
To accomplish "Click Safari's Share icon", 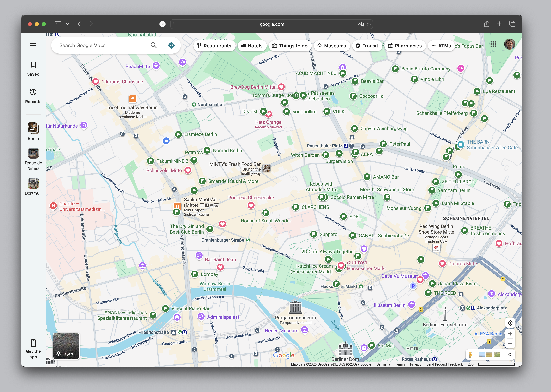I will (x=487, y=24).
